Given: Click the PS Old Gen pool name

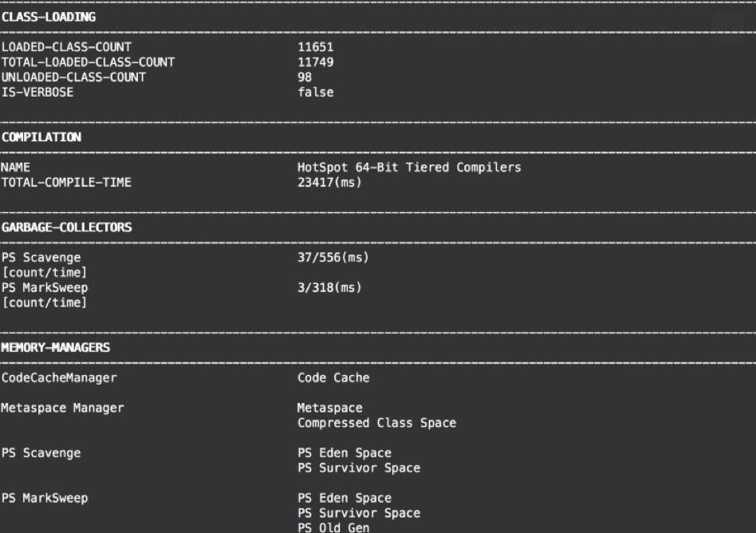Looking at the screenshot, I should [333, 527].
